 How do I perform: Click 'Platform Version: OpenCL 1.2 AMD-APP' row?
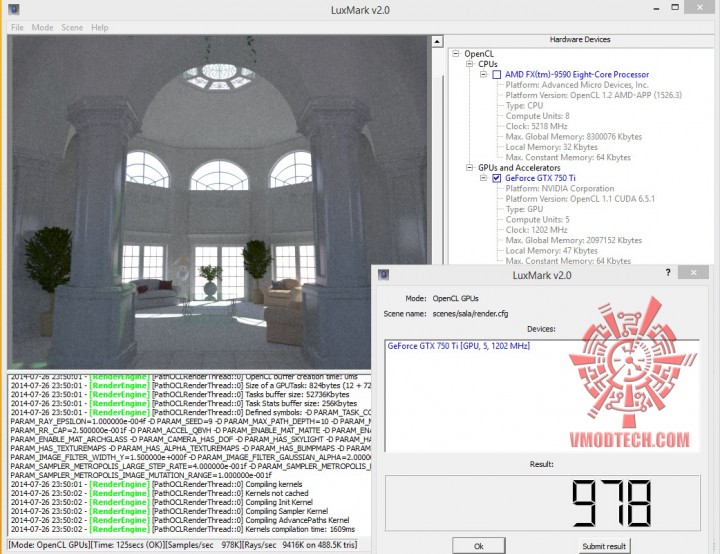[x=593, y=95]
